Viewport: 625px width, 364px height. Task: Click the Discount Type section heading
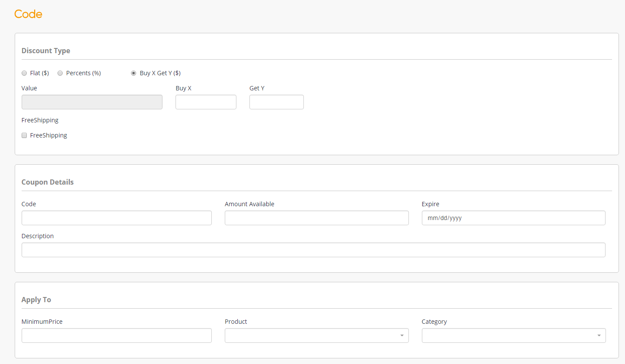click(46, 51)
